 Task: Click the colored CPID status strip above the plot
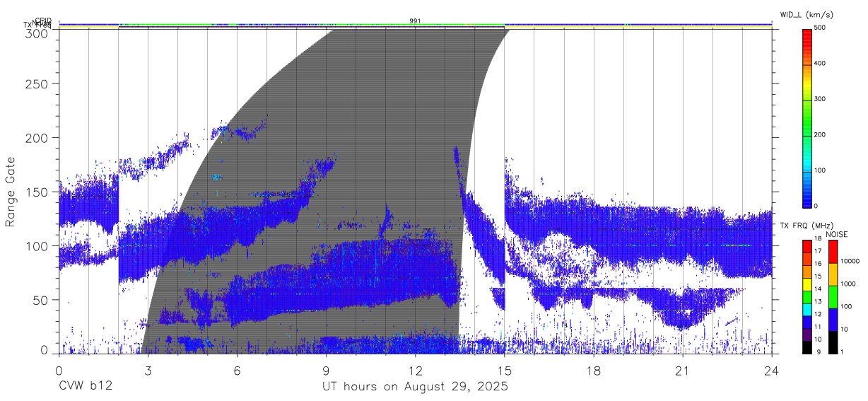pyautogui.click(x=416, y=25)
